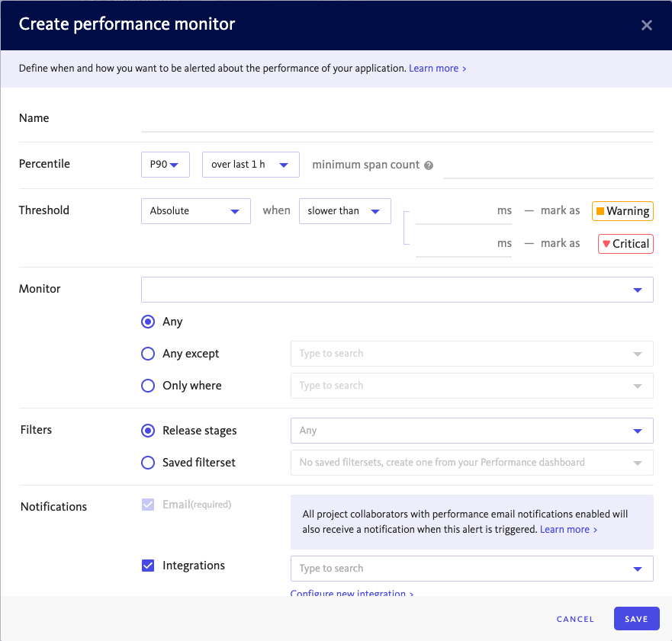The width and height of the screenshot is (672, 641).
Task: Click the Save button
Action: click(636, 619)
